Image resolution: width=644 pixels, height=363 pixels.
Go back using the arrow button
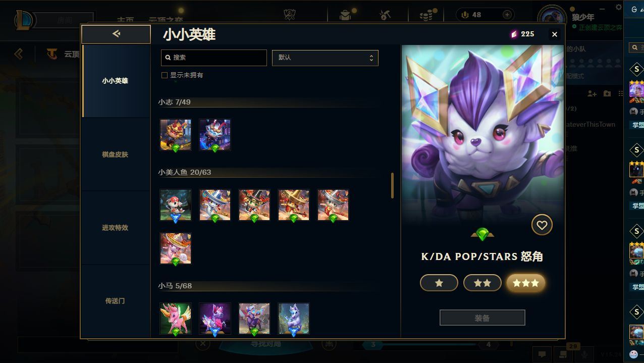116,34
